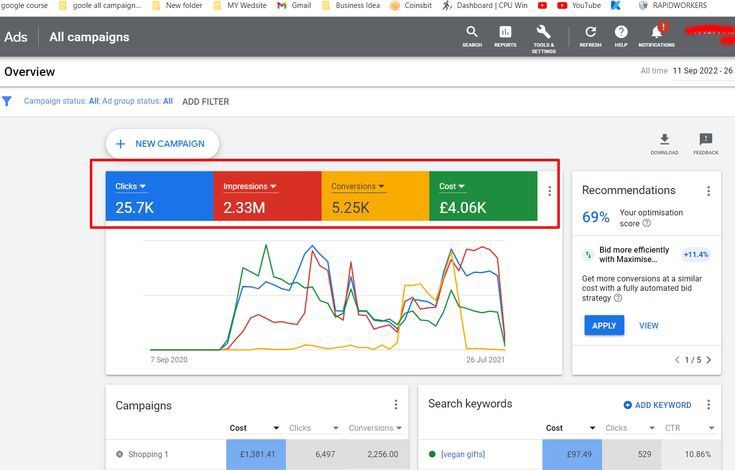Click Add Filter in filter bar
The width and height of the screenshot is (735, 470).
205,101
